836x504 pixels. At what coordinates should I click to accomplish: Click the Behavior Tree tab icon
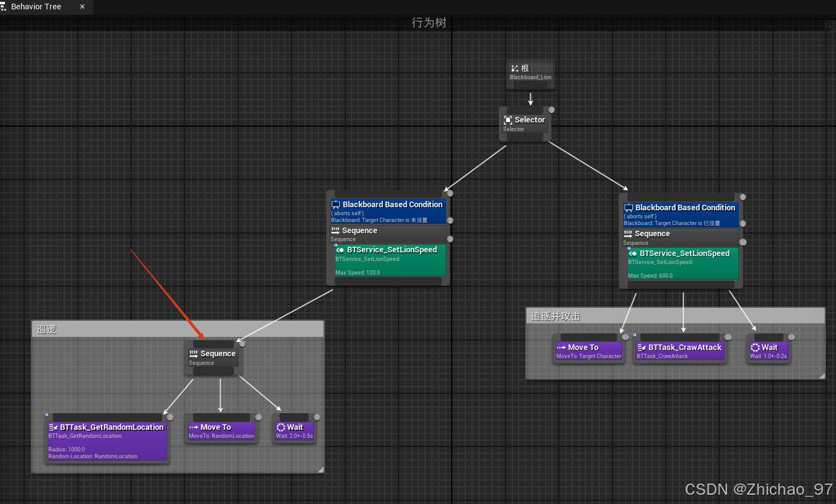coord(4,6)
